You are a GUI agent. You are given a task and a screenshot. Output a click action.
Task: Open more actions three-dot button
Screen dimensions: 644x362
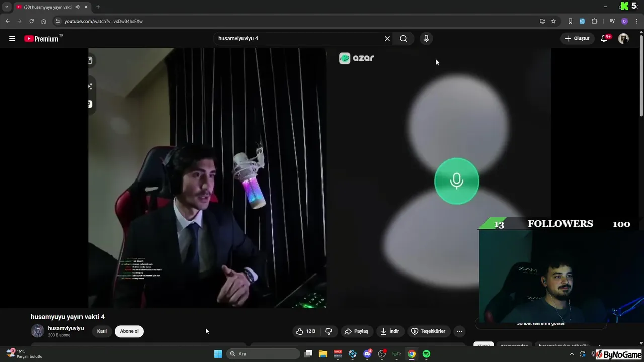[459, 331]
